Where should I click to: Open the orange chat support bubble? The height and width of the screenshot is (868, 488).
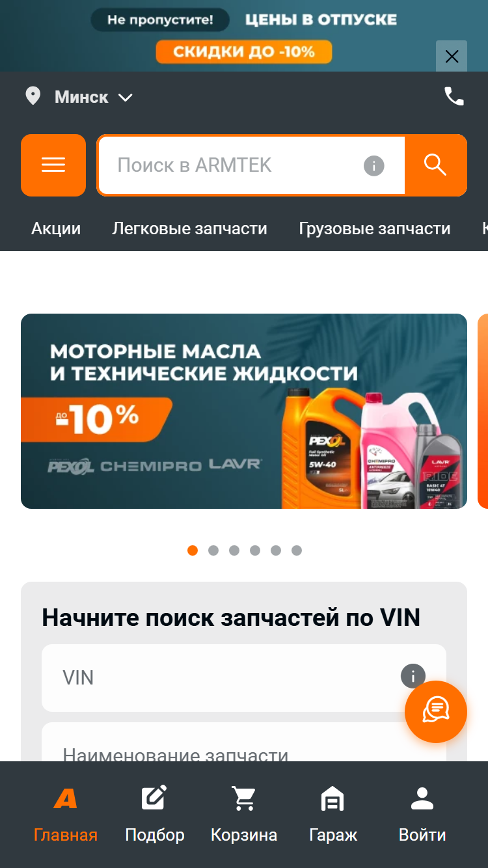436,712
